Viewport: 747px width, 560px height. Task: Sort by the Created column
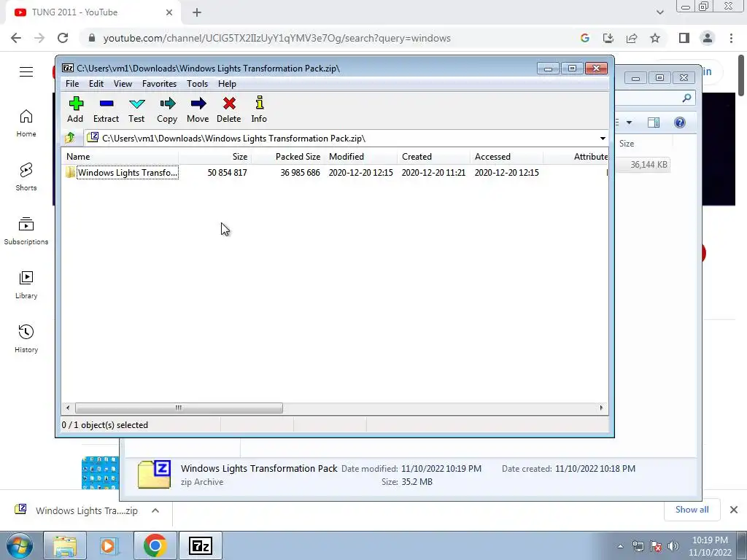coord(433,157)
